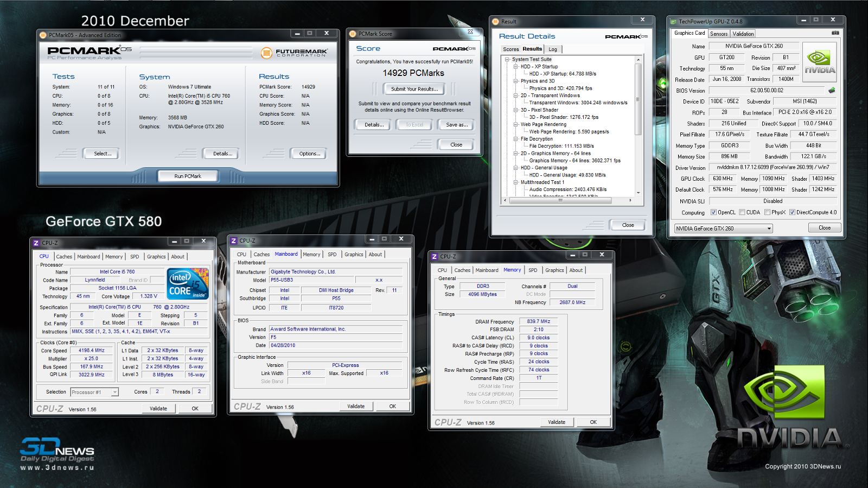The image size is (868, 488).
Task: Click the title icon of CPU-Z Mainboard window
Action: coord(233,240)
